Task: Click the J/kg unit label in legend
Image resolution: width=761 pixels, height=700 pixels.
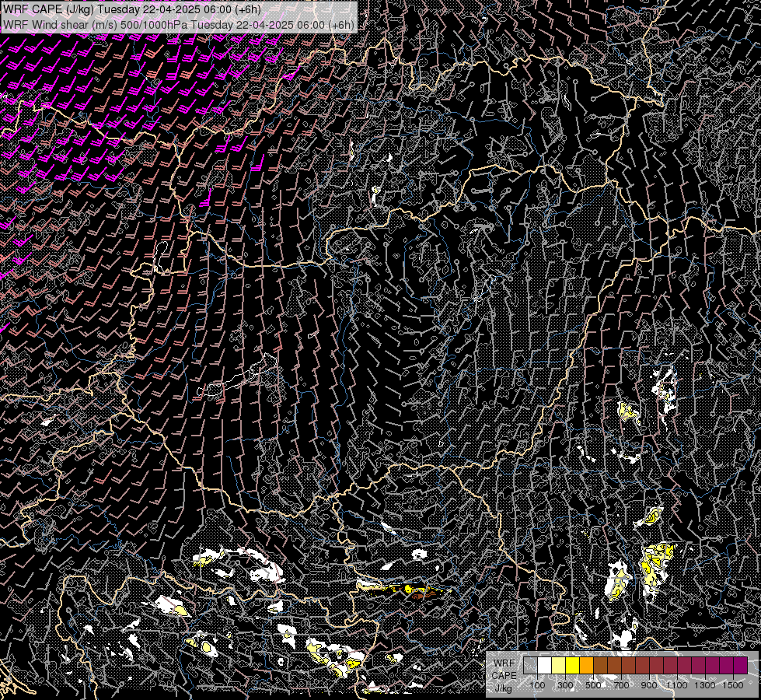Action: (x=504, y=688)
